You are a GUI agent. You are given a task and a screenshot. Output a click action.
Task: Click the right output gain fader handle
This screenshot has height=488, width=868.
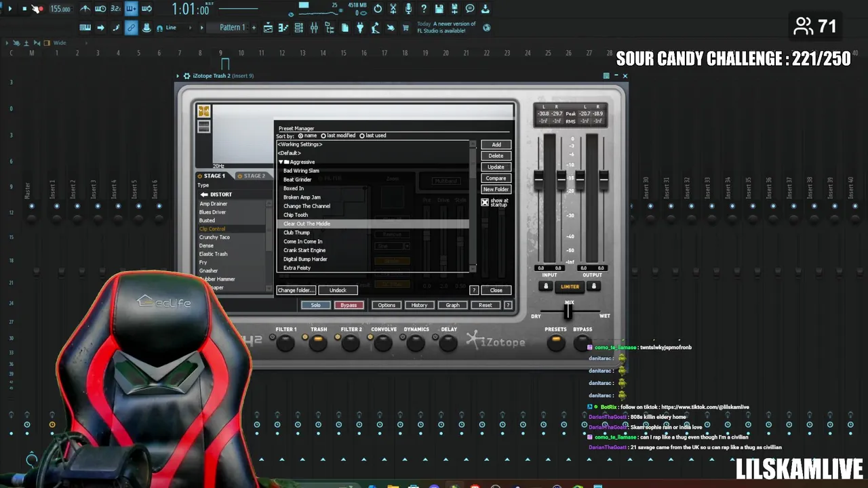[x=603, y=178]
